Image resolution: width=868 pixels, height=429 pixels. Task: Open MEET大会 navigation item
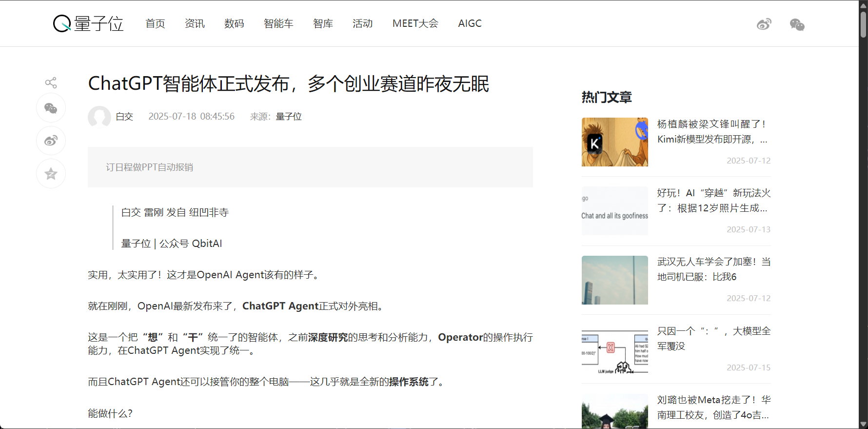tap(415, 23)
